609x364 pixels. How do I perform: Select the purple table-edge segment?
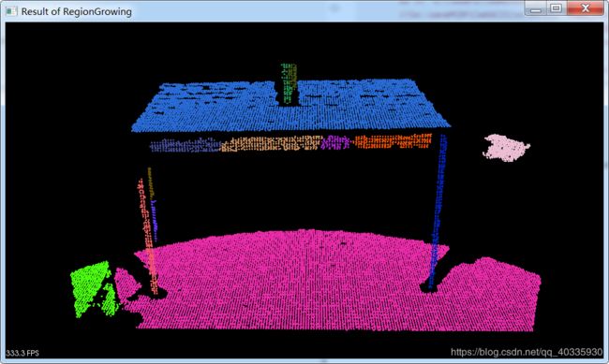(x=335, y=142)
